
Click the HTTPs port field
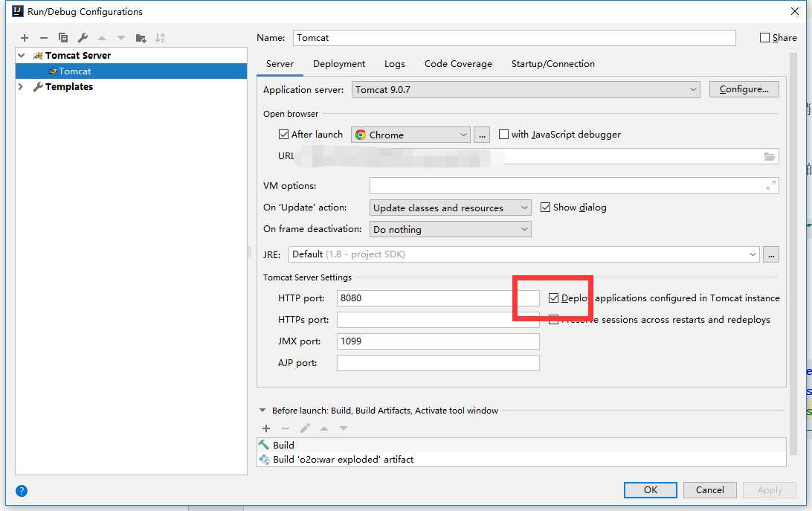click(x=438, y=320)
